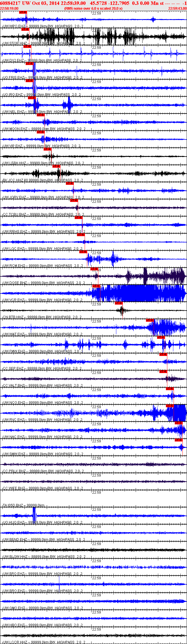
Task: Select the CC.SEP EHZ station label
Action: [13, 368]
